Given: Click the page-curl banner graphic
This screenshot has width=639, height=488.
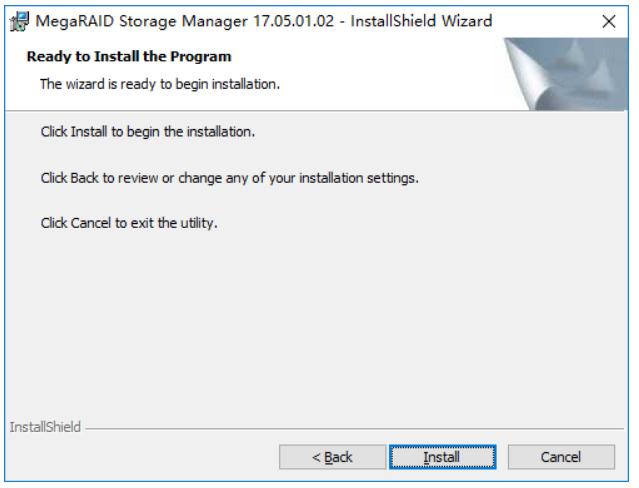Looking at the screenshot, I should 566,74.
